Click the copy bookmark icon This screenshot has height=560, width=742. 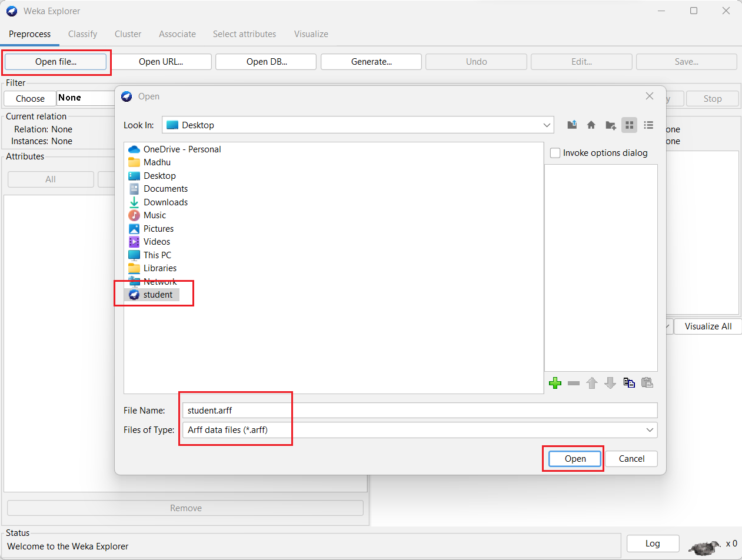pyautogui.click(x=629, y=383)
